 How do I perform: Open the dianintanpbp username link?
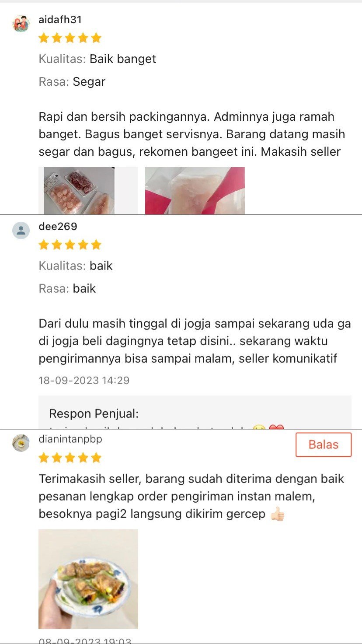point(70,439)
